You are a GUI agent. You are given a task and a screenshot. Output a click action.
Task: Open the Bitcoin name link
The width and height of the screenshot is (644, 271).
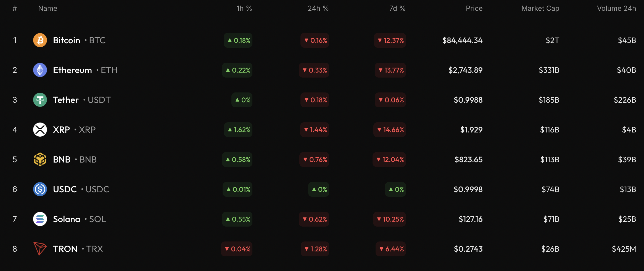click(67, 40)
